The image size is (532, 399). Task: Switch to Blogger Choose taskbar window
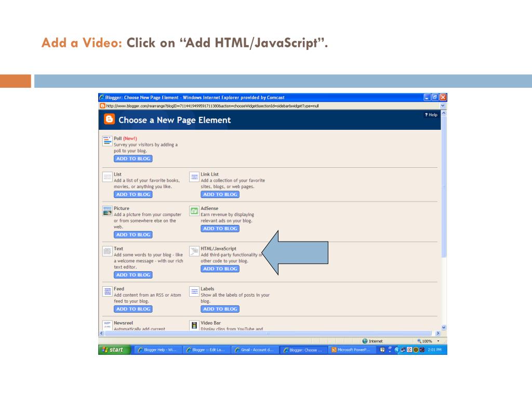click(303, 350)
